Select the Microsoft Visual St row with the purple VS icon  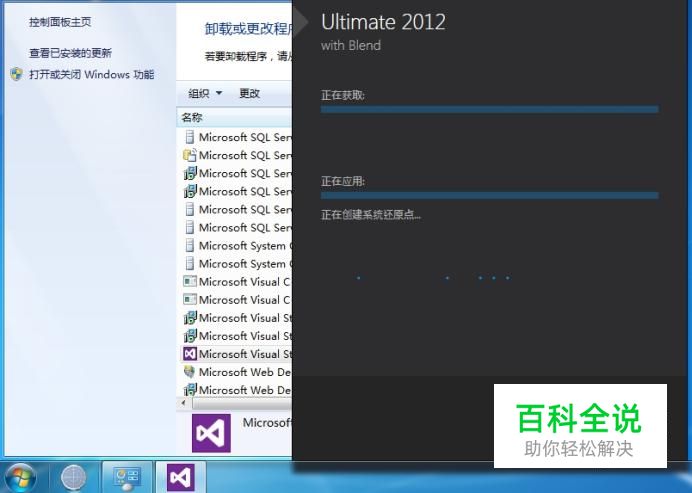click(x=237, y=354)
